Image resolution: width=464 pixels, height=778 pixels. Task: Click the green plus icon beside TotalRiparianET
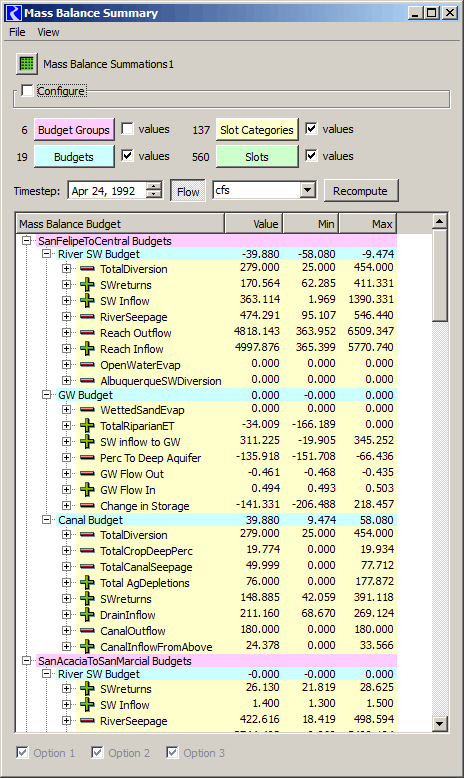[x=87, y=426]
